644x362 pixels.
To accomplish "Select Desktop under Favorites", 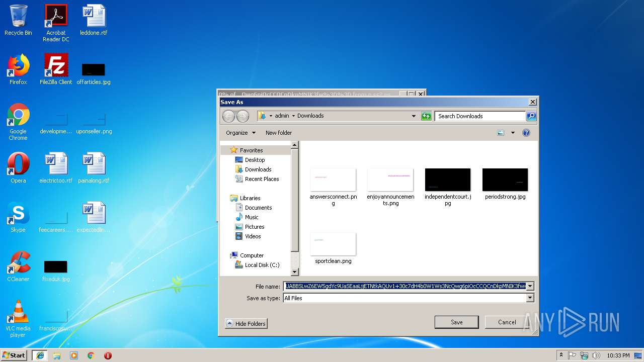I will 255,160.
